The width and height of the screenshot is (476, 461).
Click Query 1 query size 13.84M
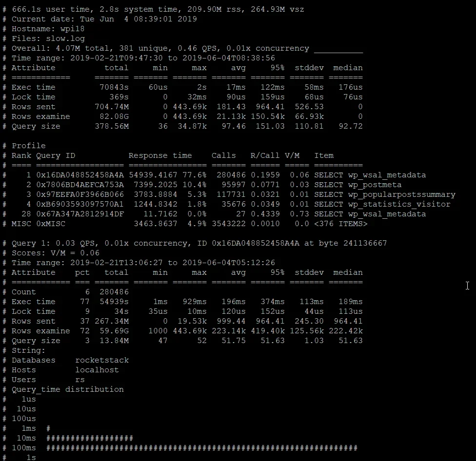coord(114,341)
